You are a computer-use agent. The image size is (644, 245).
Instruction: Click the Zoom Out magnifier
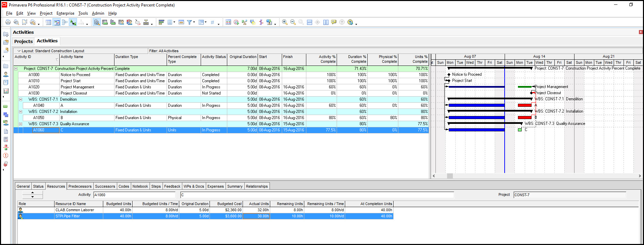click(293, 22)
